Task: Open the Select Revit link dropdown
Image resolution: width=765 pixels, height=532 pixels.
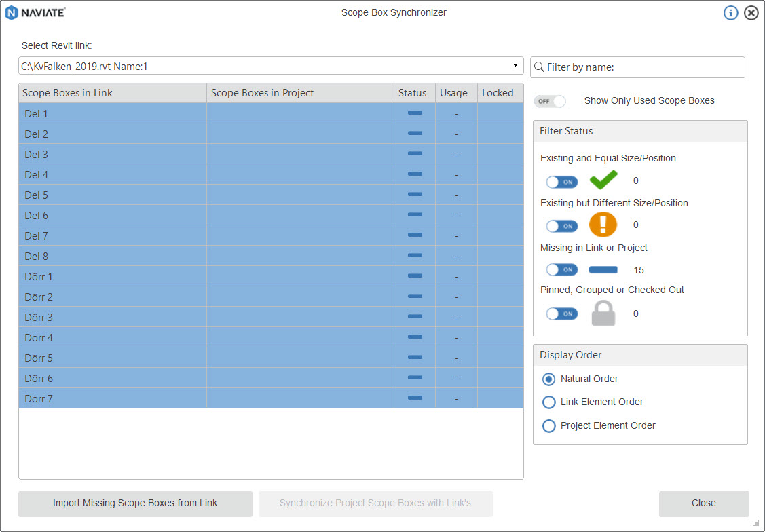Action: coord(515,66)
